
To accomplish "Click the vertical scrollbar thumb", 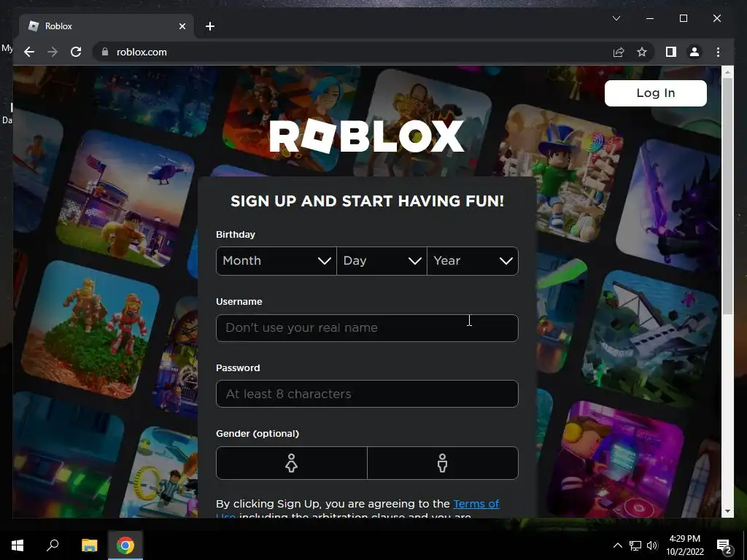I will pos(727,196).
